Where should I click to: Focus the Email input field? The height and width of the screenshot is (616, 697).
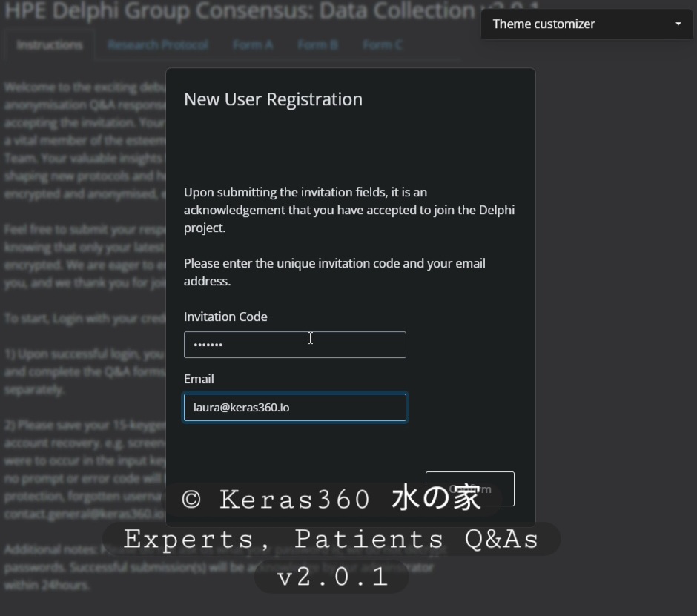(294, 407)
